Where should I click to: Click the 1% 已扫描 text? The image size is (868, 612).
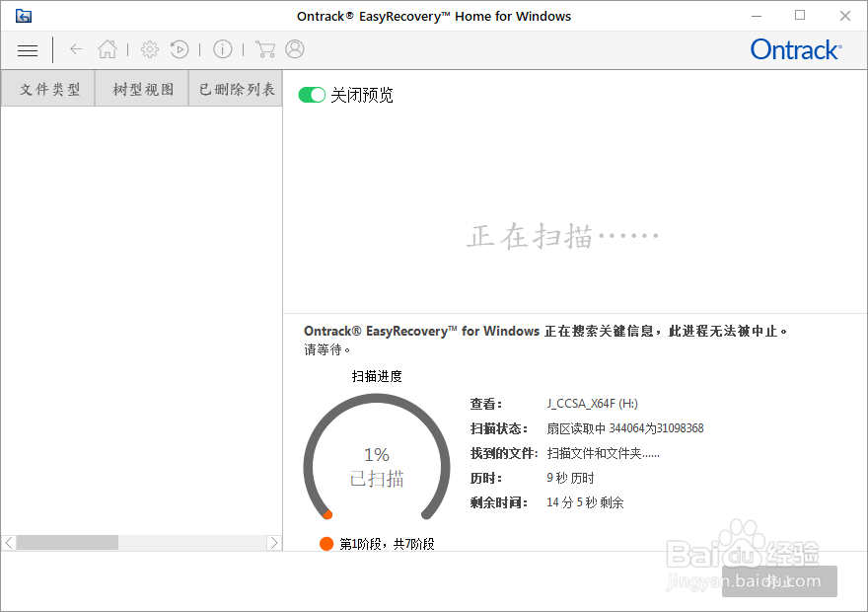377,466
